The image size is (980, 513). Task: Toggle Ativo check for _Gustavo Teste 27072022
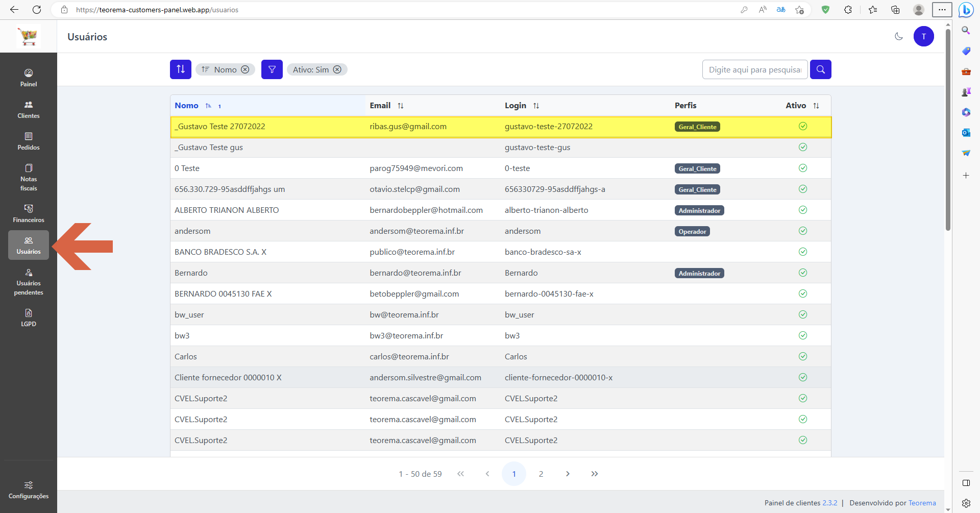(803, 126)
